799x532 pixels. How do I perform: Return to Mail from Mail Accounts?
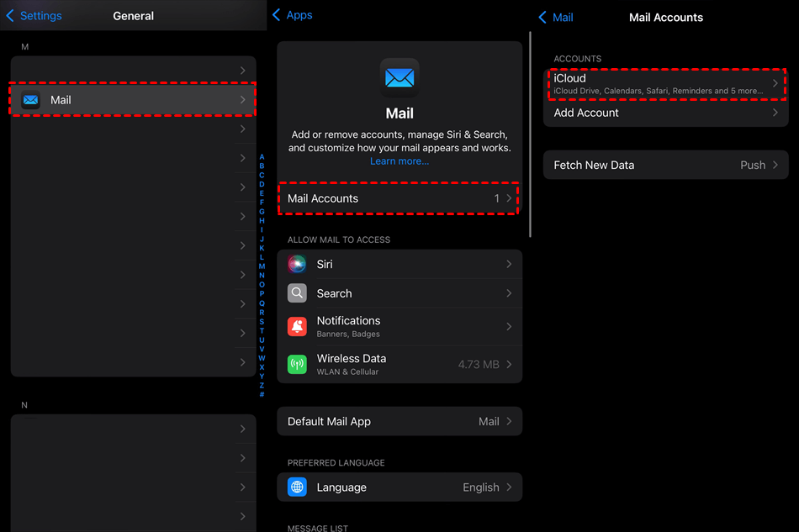click(556, 18)
